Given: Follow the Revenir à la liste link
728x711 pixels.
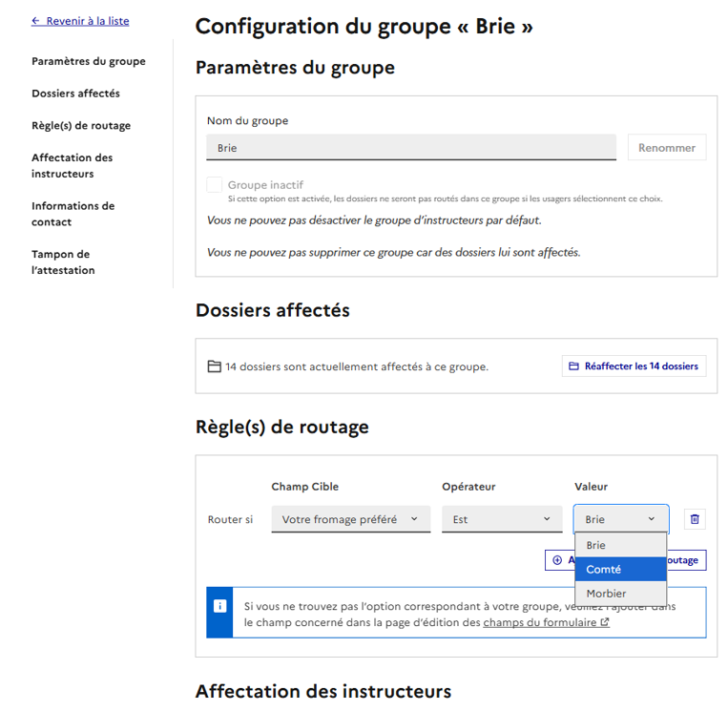Looking at the screenshot, I should [80, 21].
